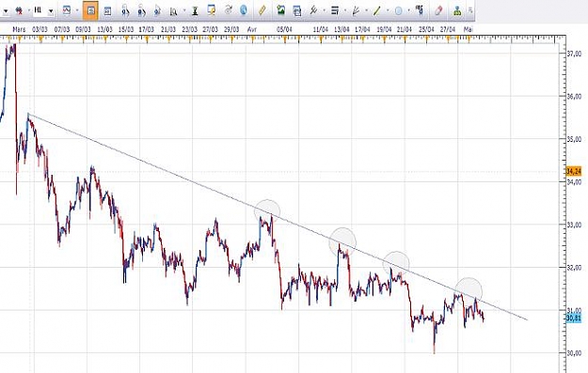This screenshot has width=588, height=373.
Task: Click the 05/04 date axis label
Action: click(x=284, y=29)
